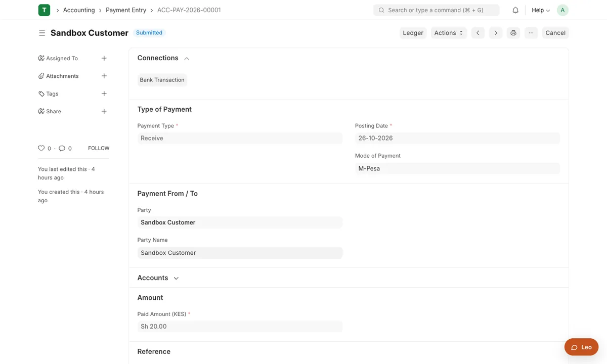Toggle the sidebar hamburger menu icon
Screen dimensions: 607x364
[42, 33]
